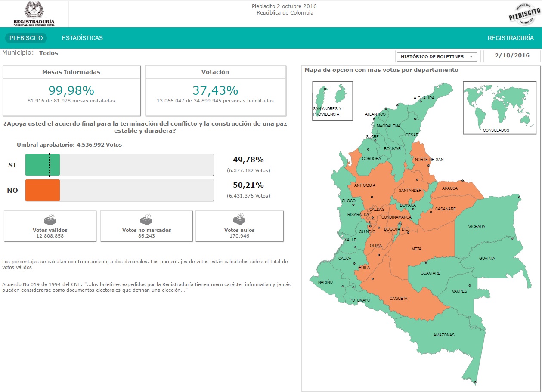Click the Quindío label on the map

click(367, 231)
